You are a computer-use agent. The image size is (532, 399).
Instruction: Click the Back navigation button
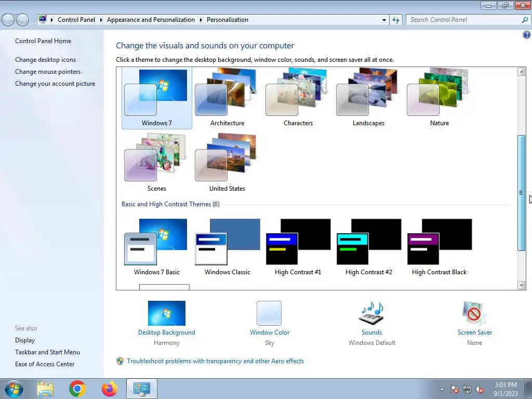point(8,20)
